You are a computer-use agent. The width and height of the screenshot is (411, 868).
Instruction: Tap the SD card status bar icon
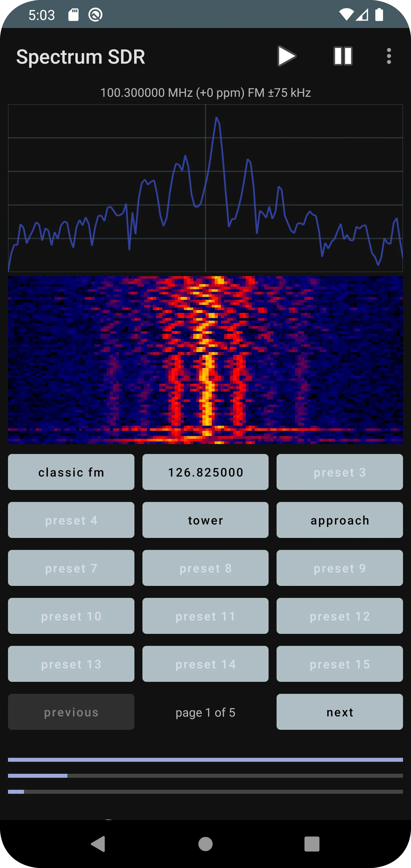(x=73, y=15)
